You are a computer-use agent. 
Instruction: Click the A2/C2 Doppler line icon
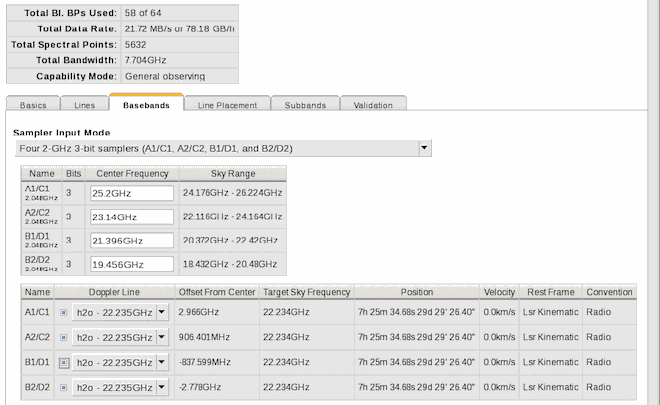pyautogui.click(x=64, y=337)
